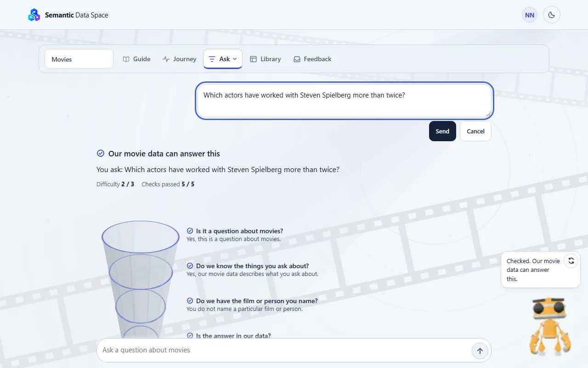Viewport: 588px width, 368px height.
Task: Open the Movies dataset selector
Action: click(x=79, y=59)
